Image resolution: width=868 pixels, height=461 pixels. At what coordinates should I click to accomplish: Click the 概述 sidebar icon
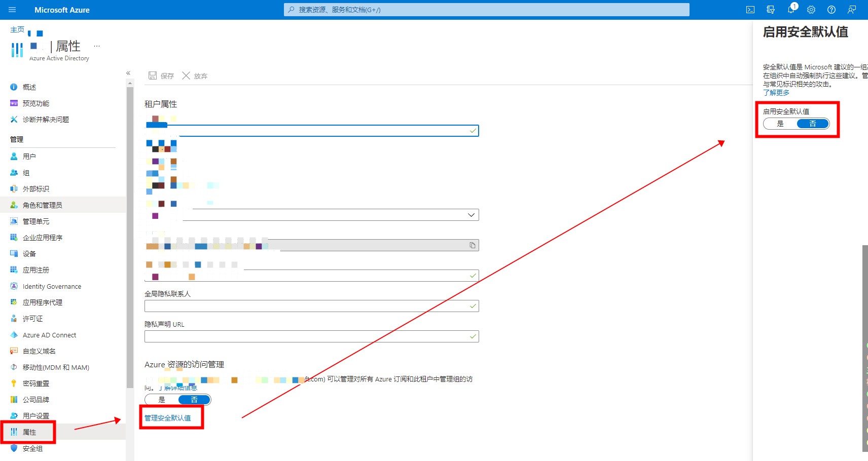(14, 87)
